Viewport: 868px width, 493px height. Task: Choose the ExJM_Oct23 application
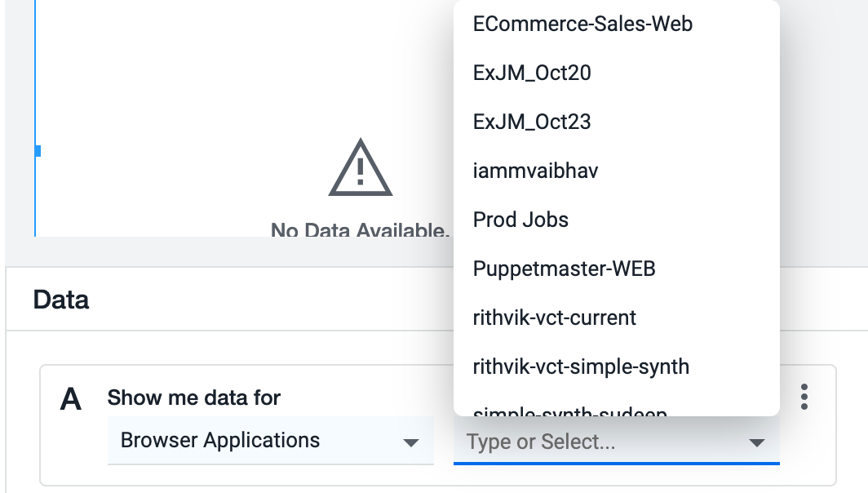tap(616, 122)
